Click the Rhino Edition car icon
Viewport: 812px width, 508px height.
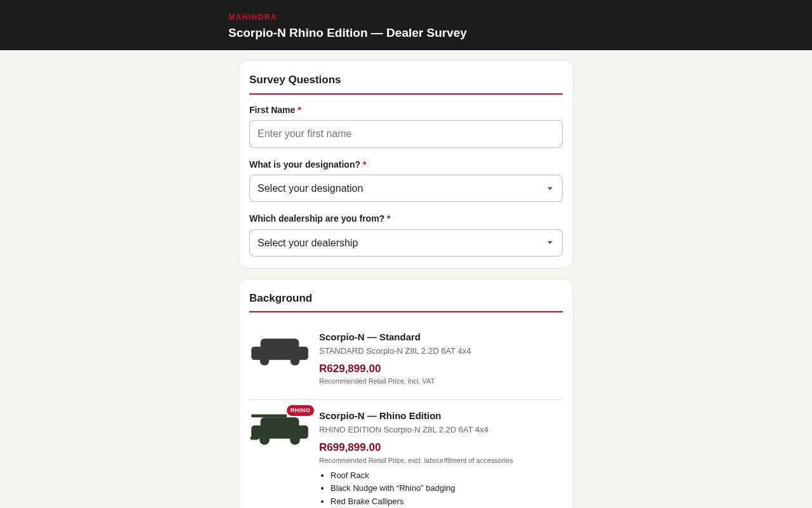(280, 429)
